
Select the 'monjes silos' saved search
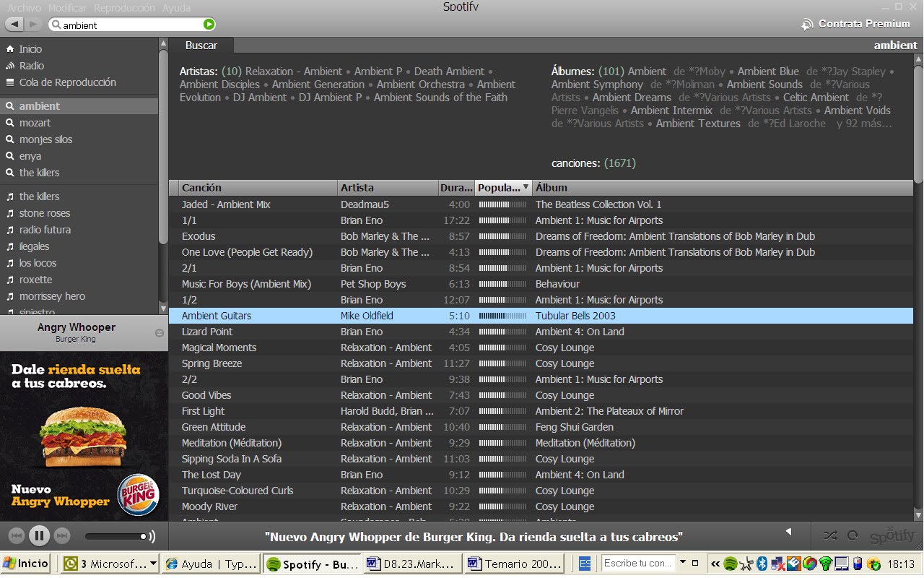tap(79, 139)
